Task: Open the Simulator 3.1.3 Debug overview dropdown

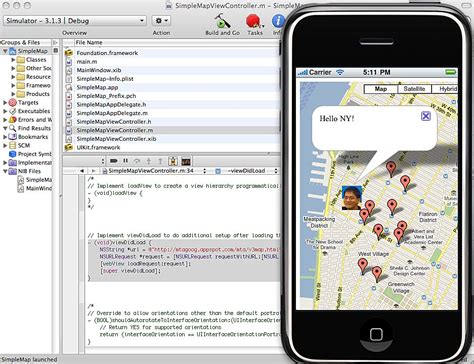Action: pos(75,21)
